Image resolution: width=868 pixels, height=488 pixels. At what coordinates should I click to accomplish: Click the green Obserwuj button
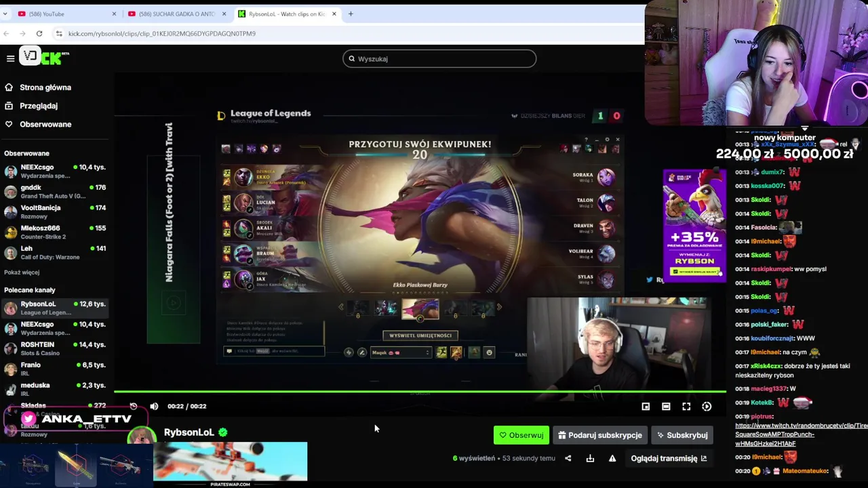tap(521, 435)
